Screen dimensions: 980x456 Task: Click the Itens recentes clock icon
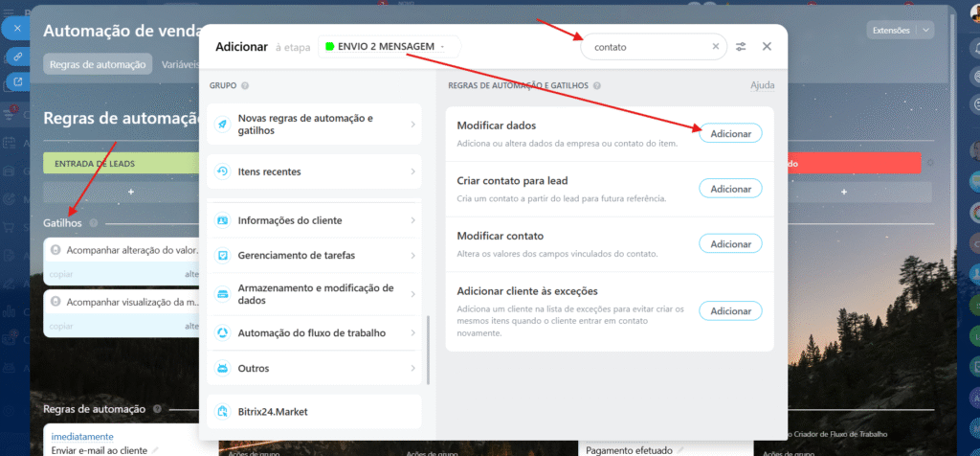(x=222, y=171)
